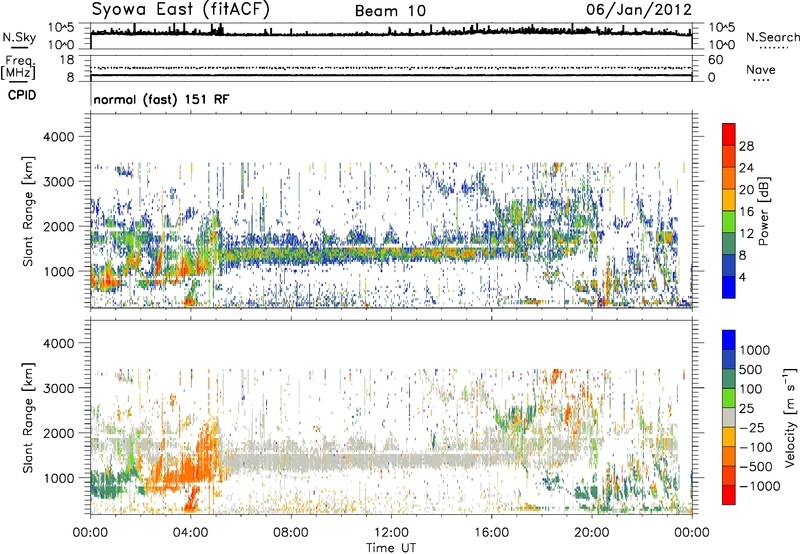This screenshot has height=554, width=800.
Task: Click the "500" tick label on the Velocity colorbar
Action: click(x=751, y=369)
